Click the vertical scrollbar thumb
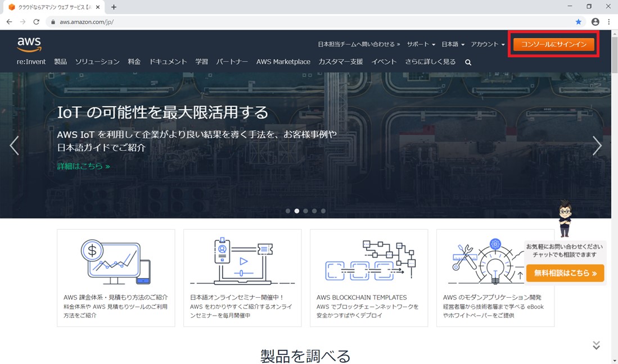Viewport: 618px width, 364px height. (615, 55)
